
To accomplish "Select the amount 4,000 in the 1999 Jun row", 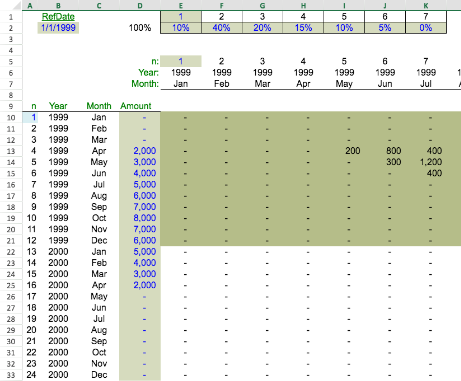I will tap(145, 173).
